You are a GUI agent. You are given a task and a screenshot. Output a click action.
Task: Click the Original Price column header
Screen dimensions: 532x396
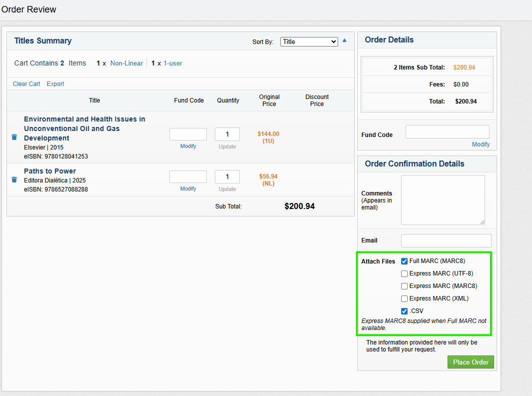tap(269, 100)
